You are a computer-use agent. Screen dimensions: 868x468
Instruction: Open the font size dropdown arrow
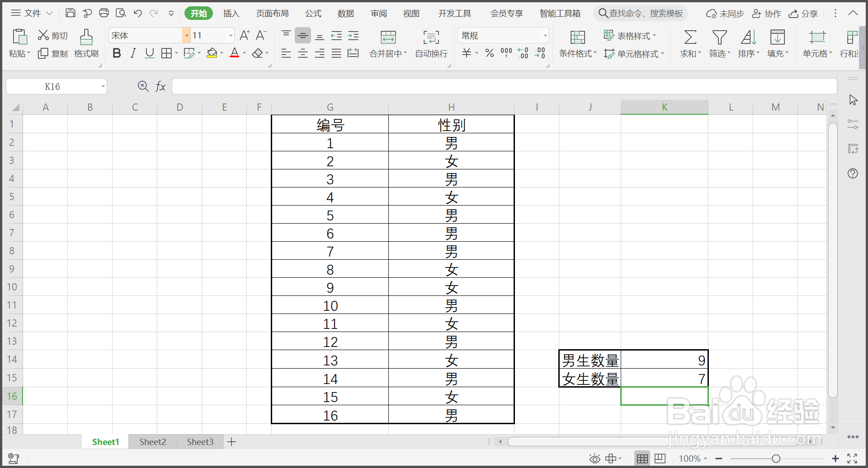(231, 35)
